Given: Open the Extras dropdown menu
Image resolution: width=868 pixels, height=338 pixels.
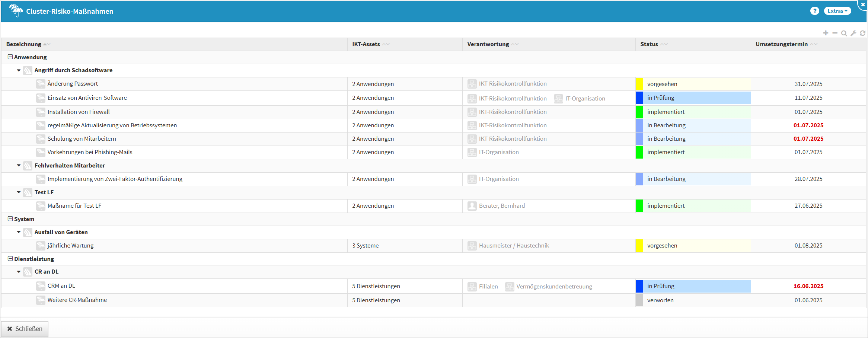Looking at the screenshot, I should (x=837, y=11).
